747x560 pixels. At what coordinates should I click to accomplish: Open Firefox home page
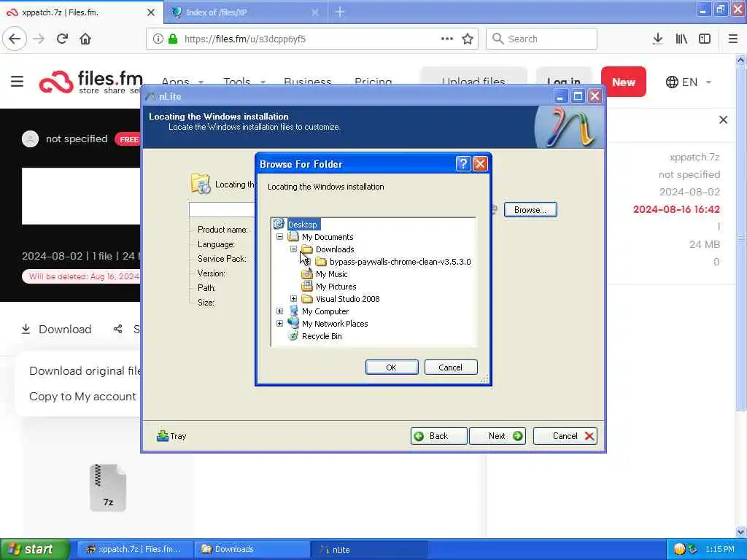tap(85, 39)
